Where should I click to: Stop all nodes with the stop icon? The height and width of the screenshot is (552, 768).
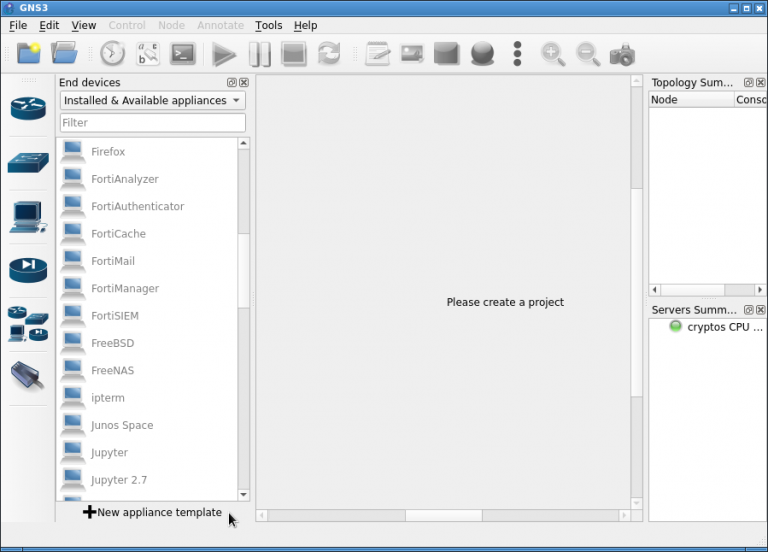pos(294,53)
